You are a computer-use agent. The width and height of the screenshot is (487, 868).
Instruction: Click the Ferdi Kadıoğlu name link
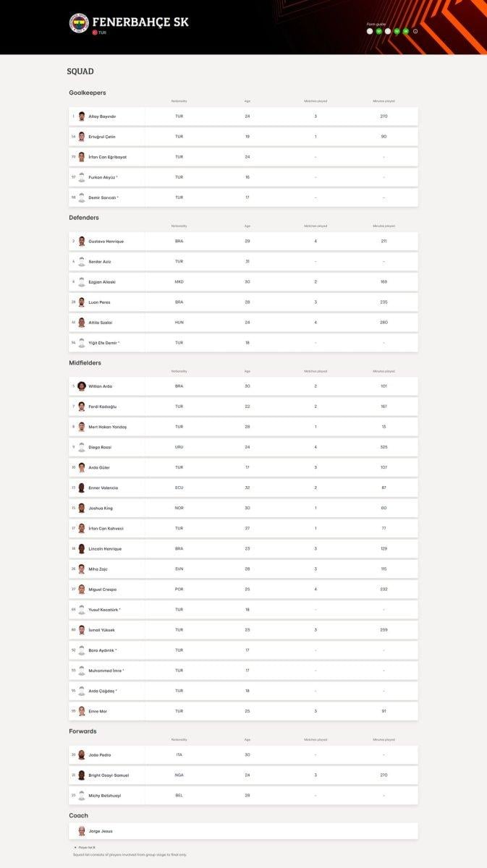102,407
